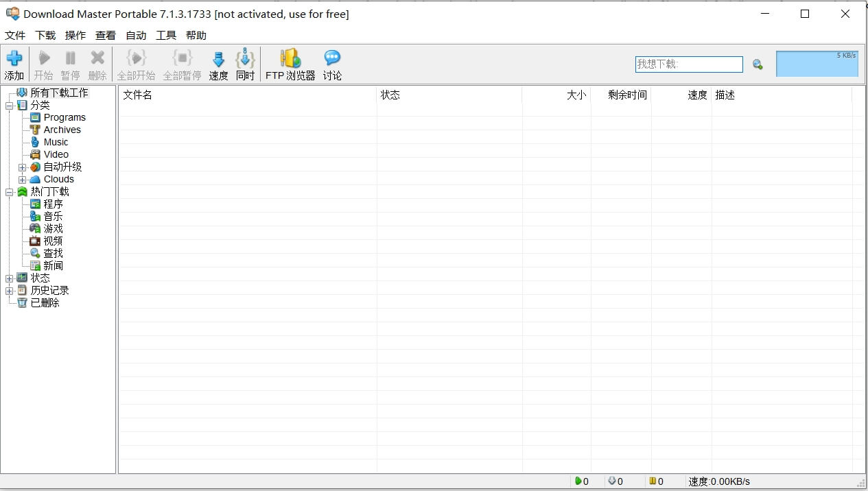868x491 pixels.
Task: Click the green active downloads status icon
Action: 578,481
